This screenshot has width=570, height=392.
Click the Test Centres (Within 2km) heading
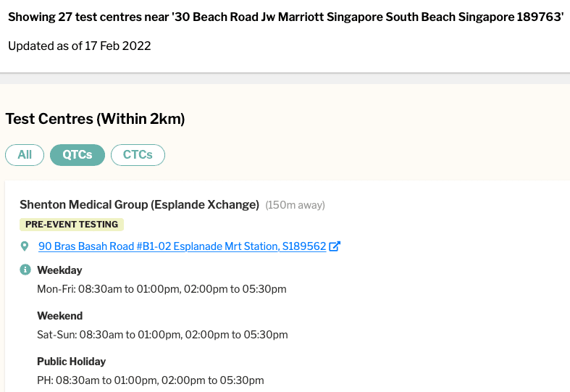pos(95,119)
